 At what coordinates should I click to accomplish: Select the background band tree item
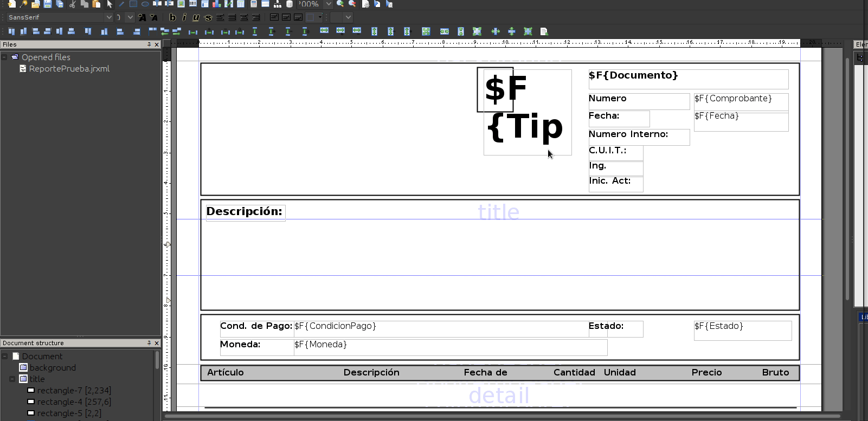pyautogui.click(x=52, y=368)
